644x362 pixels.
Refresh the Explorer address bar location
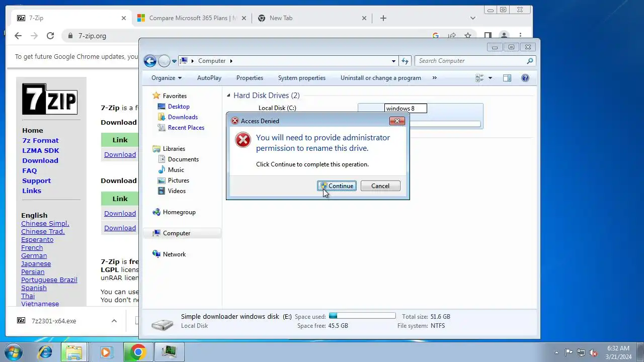(405, 61)
